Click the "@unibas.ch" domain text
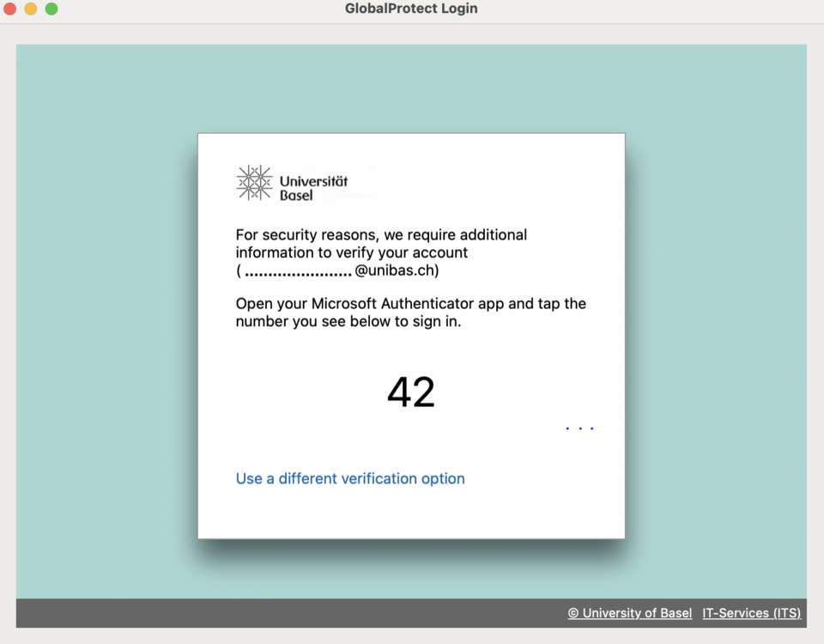The height and width of the screenshot is (644, 824). [395, 270]
